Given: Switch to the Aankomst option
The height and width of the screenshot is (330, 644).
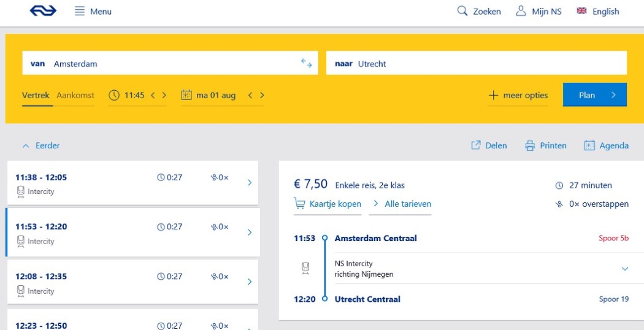Looking at the screenshot, I should (x=75, y=95).
